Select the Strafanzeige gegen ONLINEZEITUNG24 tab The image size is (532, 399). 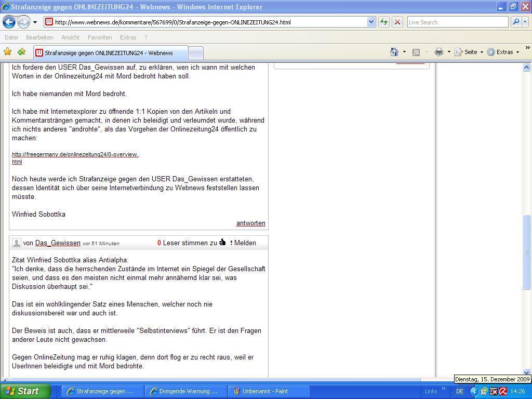[108, 53]
